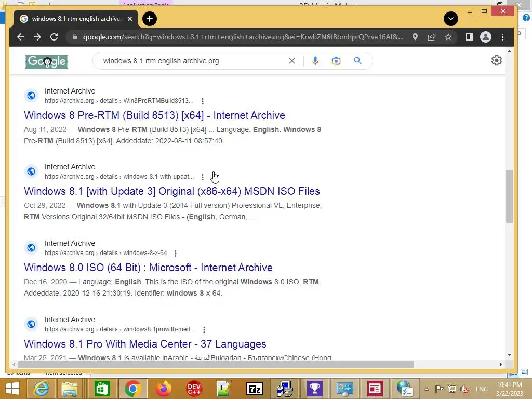This screenshot has width=532, height=399.
Task: Click horizontal scroll right arrow
Action: (500, 364)
